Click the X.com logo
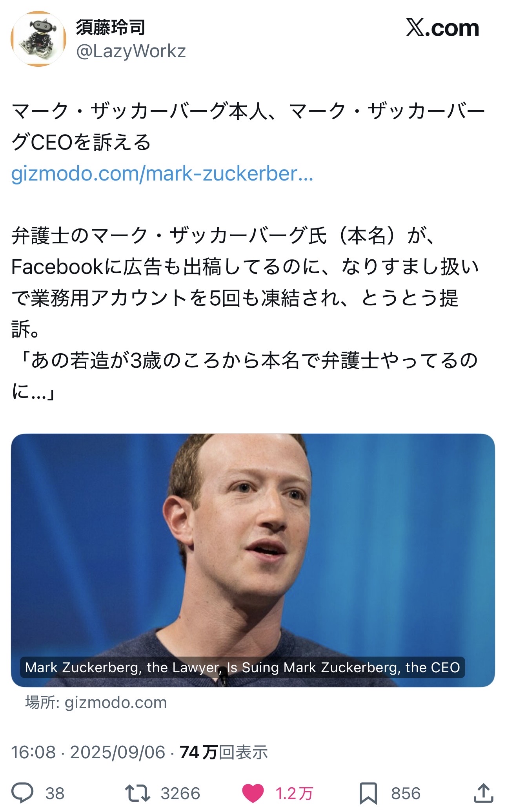Viewport: 506px width, 812px height. pyautogui.click(x=442, y=28)
